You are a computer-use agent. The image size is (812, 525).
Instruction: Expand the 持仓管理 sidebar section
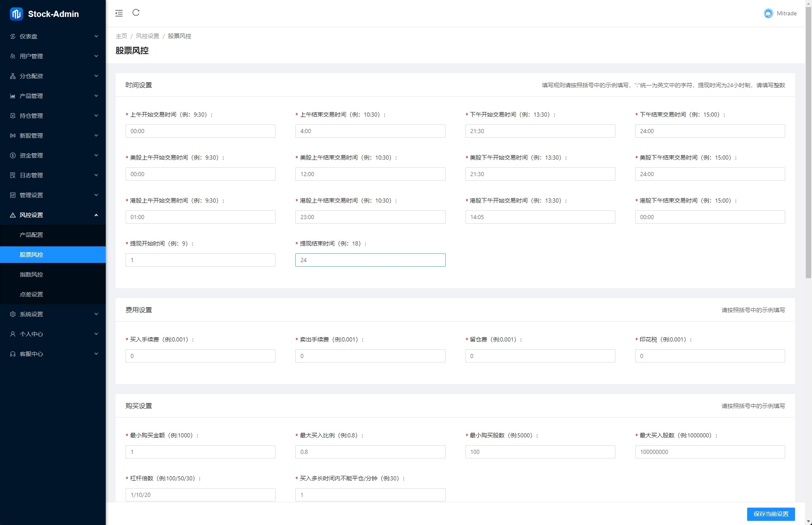coord(53,116)
